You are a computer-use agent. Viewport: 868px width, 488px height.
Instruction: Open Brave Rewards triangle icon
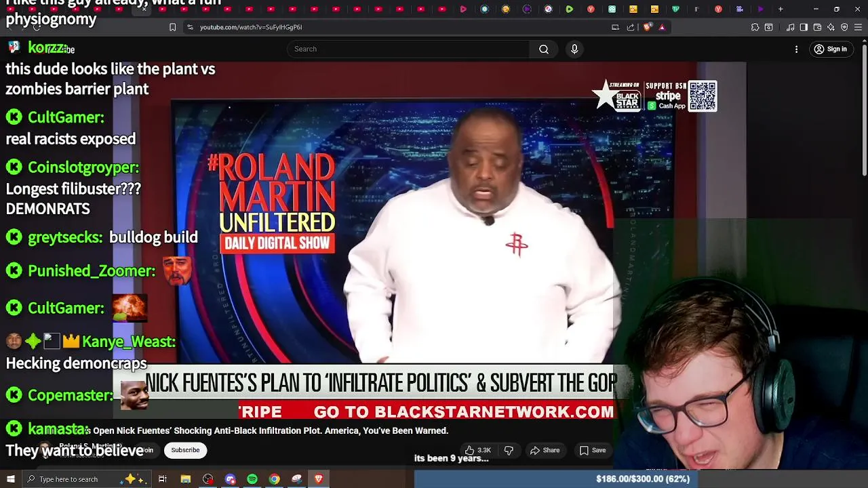point(662,27)
